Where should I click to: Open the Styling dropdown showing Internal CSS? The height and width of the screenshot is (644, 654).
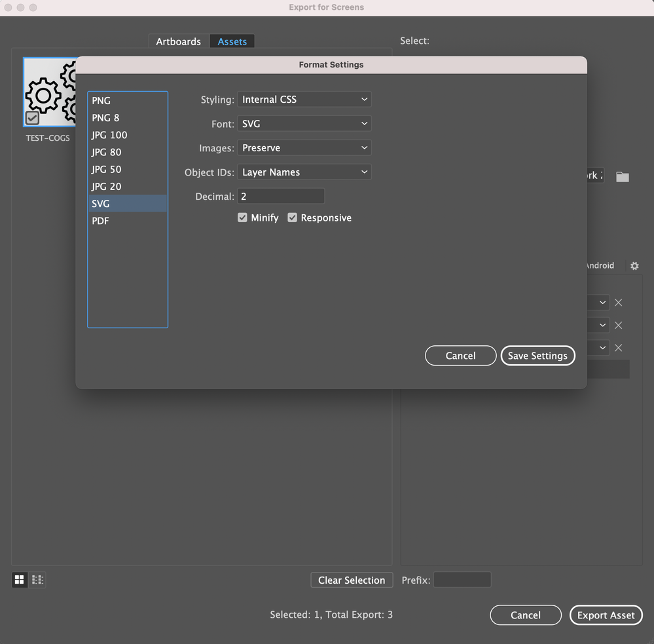coord(304,100)
